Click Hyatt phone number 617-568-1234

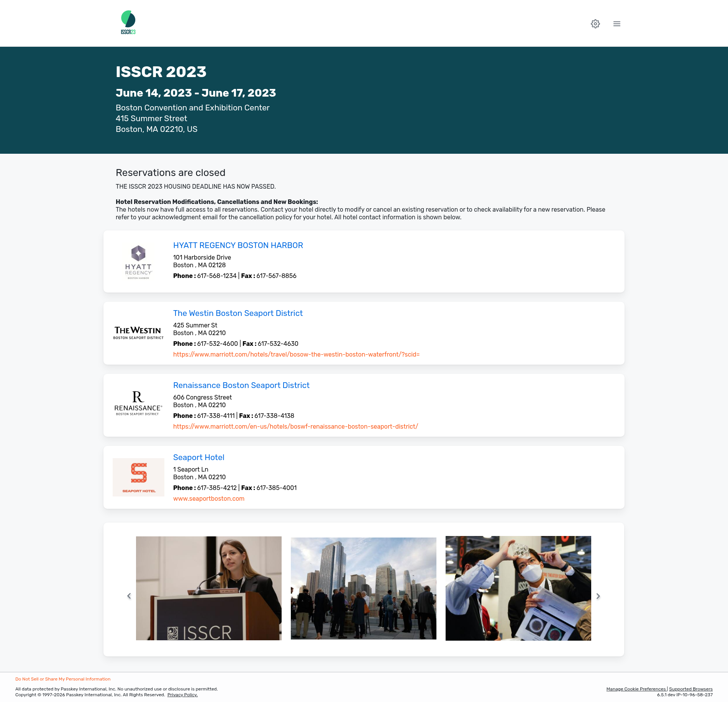click(217, 276)
